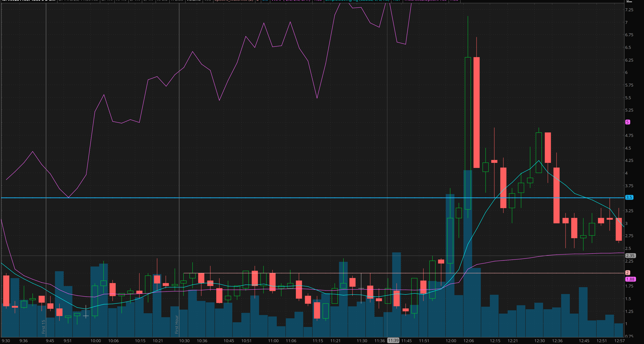
Task: Click the First Hour vertical marker label
Action: click(177, 324)
